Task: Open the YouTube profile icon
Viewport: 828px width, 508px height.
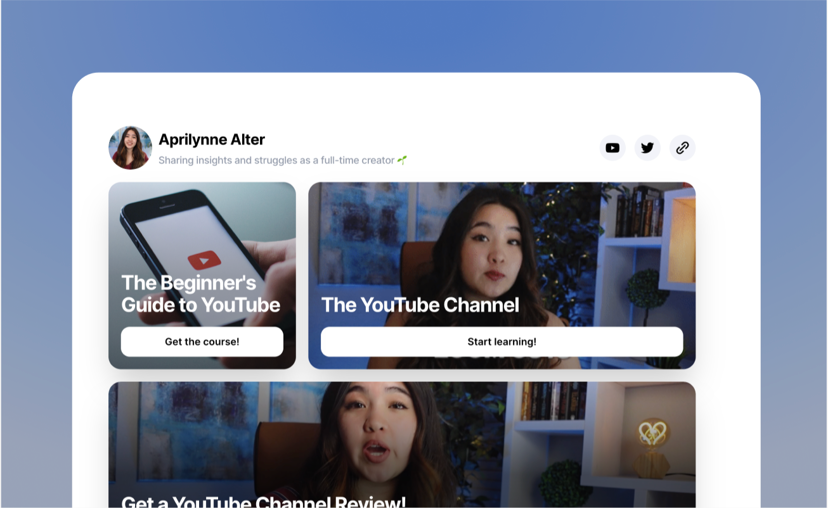Action: click(613, 148)
